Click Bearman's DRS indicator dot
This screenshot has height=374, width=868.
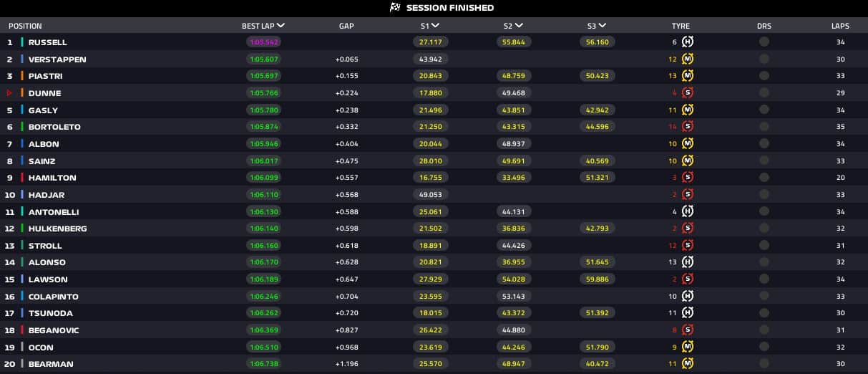coord(764,364)
